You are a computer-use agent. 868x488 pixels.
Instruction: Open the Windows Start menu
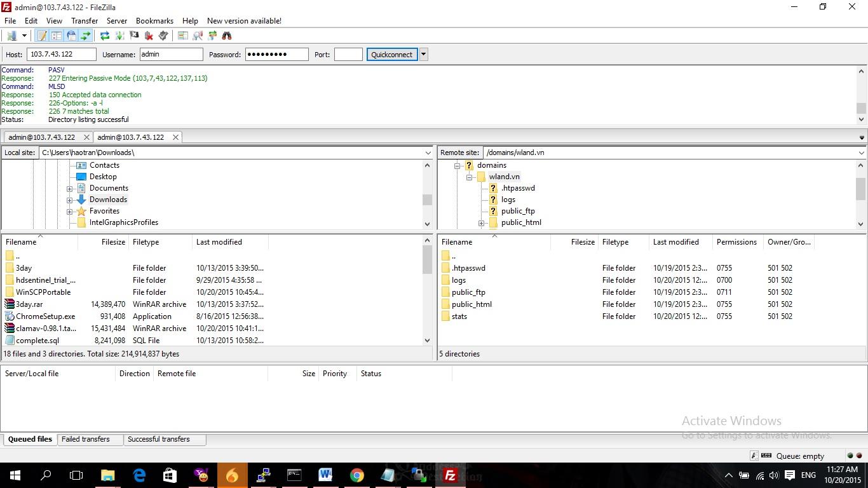[x=15, y=475]
